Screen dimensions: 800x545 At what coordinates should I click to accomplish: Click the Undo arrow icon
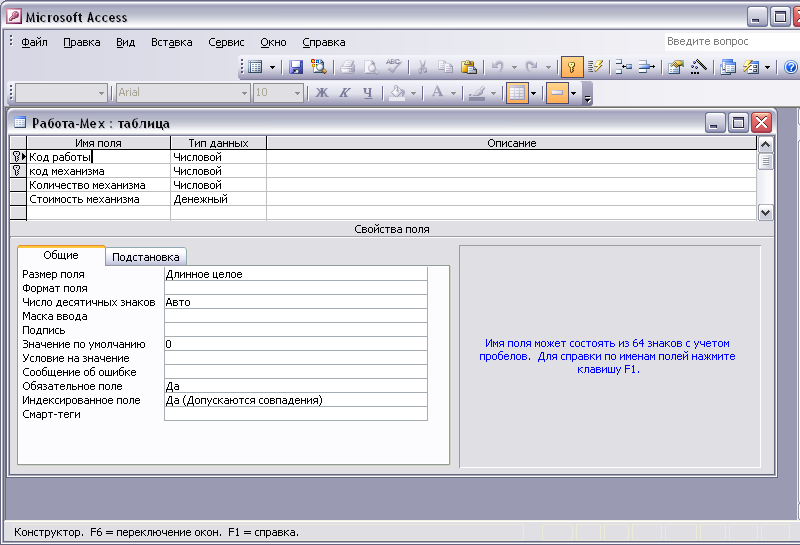[497, 67]
